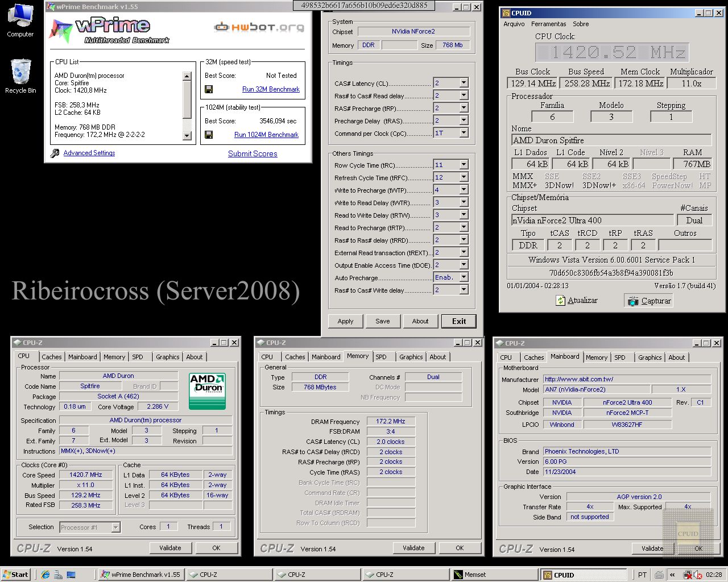Click the 02:28 taskbar clock
Screen dimensions: 728x582
[x=714, y=575]
